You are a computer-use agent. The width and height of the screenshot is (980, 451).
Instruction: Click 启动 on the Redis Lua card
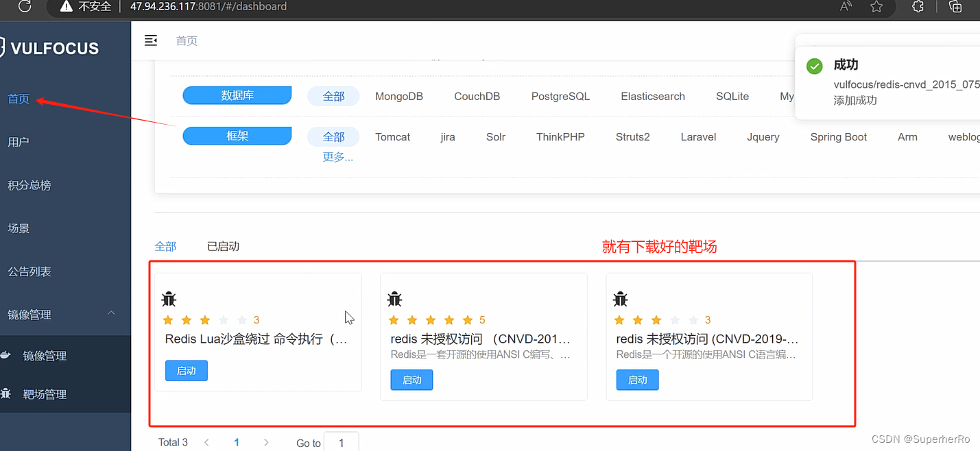186,370
